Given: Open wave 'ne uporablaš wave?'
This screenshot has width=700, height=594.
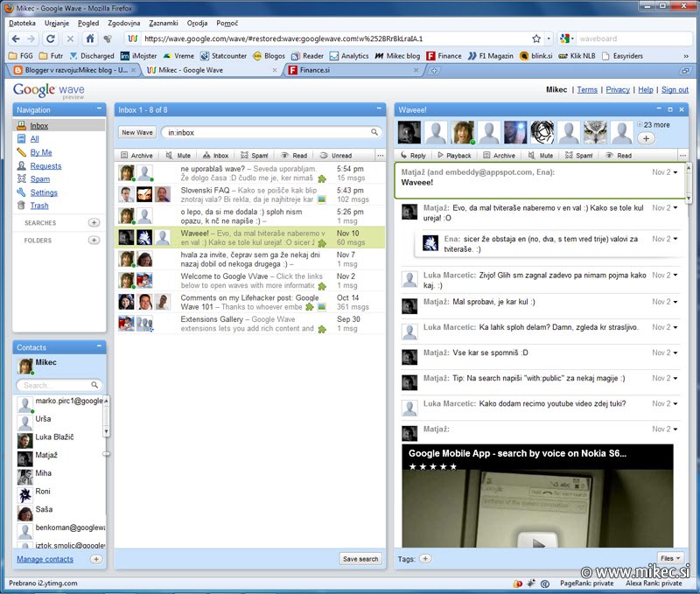Looking at the screenshot, I should tap(250, 173).
